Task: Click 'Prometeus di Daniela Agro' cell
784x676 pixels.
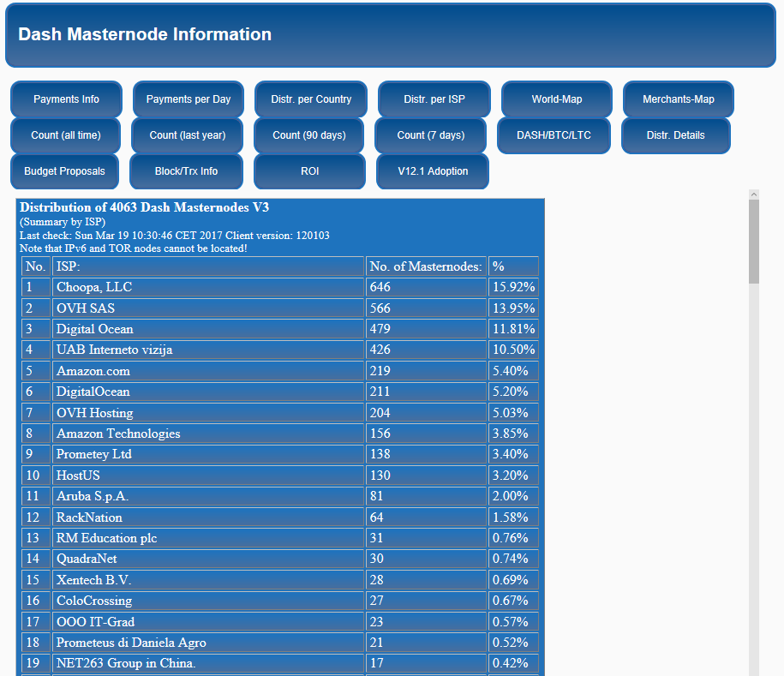Action: tap(208, 643)
